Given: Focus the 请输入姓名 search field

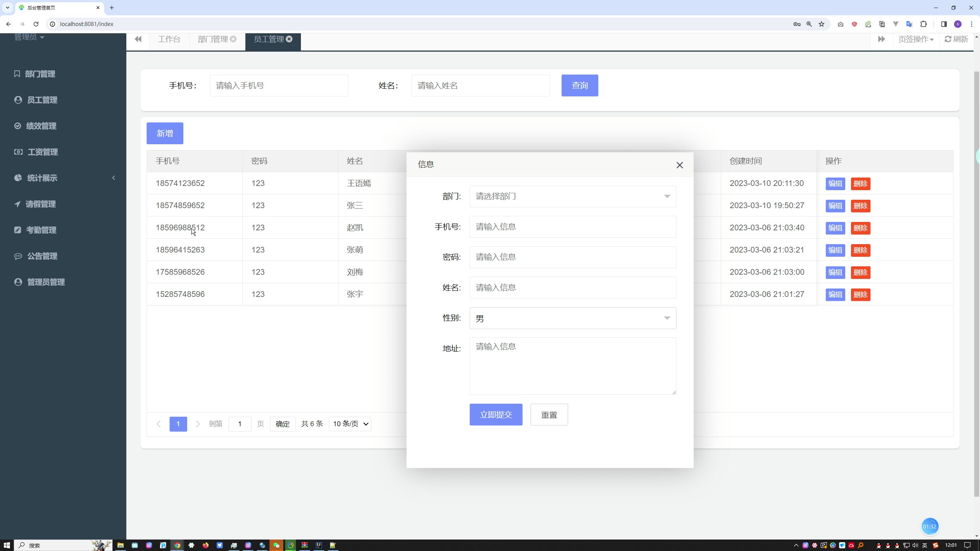Looking at the screenshot, I should point(480,85).
